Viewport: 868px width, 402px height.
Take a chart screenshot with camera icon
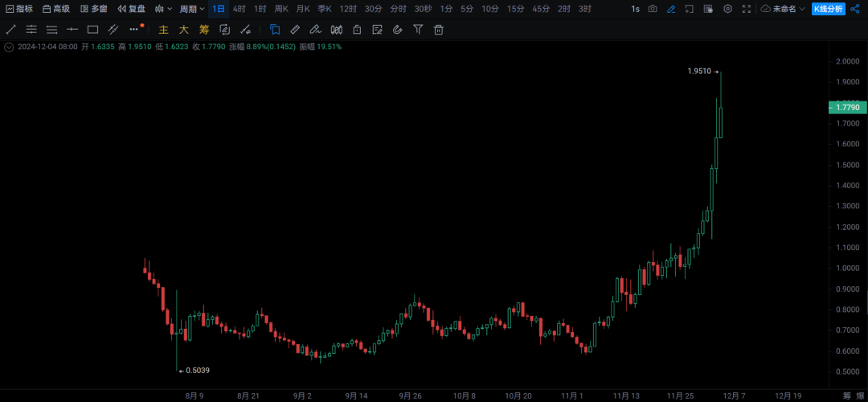[x=653, y=9]
